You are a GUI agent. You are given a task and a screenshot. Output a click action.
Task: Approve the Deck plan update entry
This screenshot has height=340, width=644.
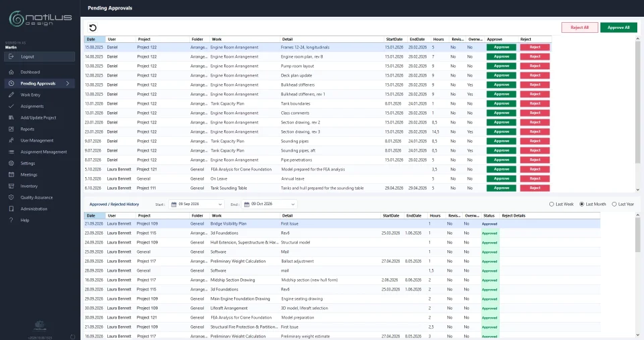[x=502, y=76]
